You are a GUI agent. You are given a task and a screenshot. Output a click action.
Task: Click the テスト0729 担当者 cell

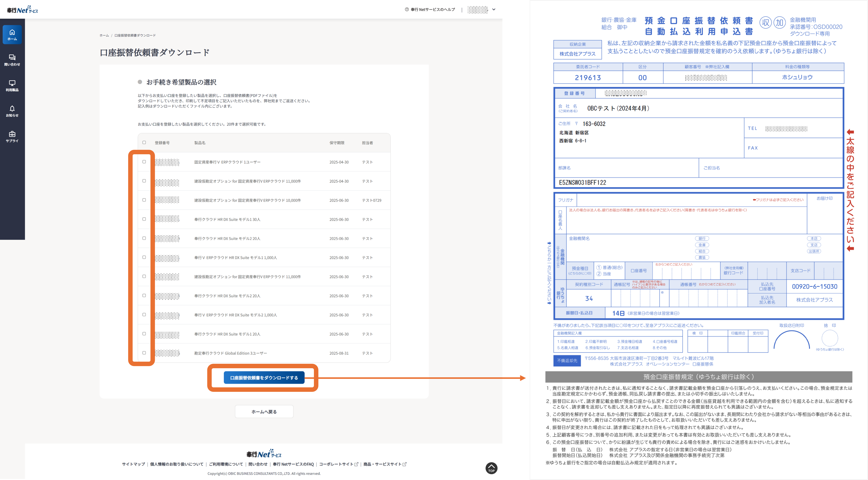pyautogui.click(x=372, y=200)
